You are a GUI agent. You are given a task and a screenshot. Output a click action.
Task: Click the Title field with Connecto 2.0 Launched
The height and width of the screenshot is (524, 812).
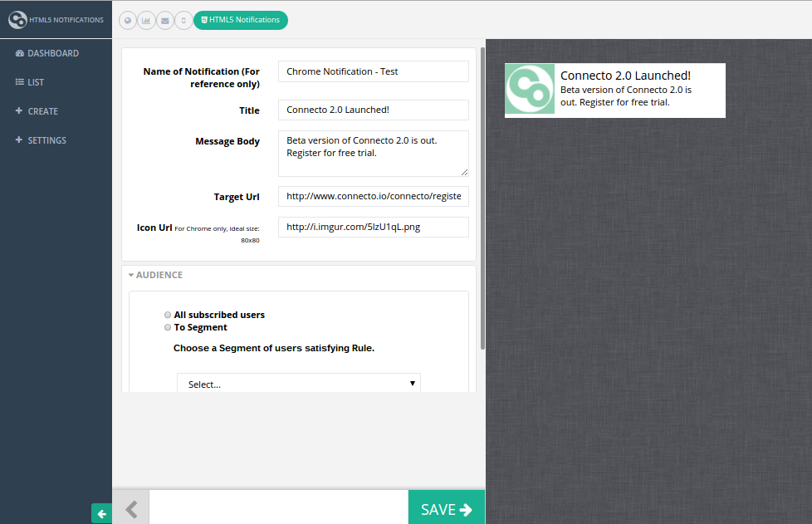pyautogui.click(x=374, y=110)
